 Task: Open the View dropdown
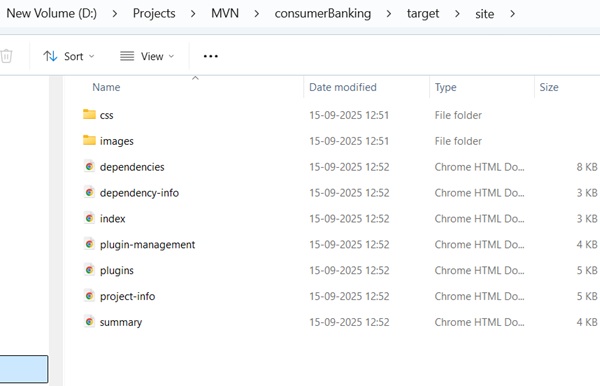147,56
